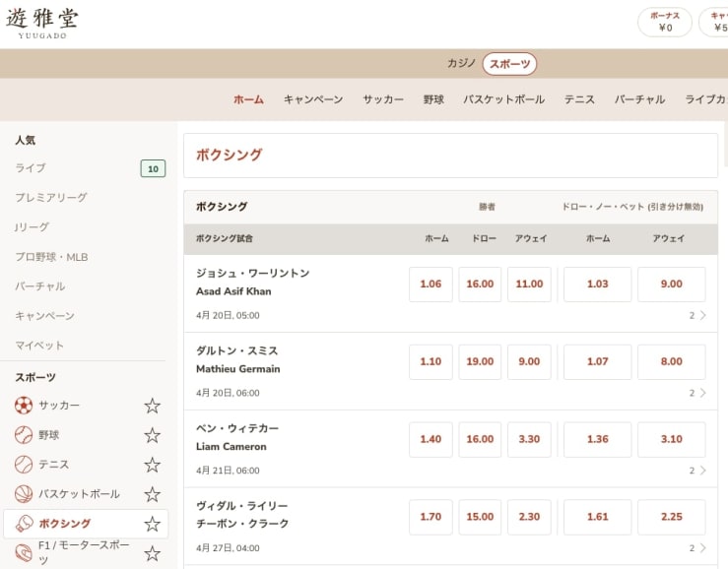Open ホーム in top navigation

[248, 99]
